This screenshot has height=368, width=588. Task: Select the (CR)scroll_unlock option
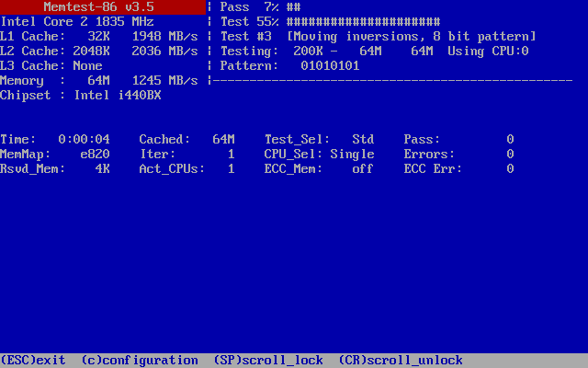(x=401, y=361)
